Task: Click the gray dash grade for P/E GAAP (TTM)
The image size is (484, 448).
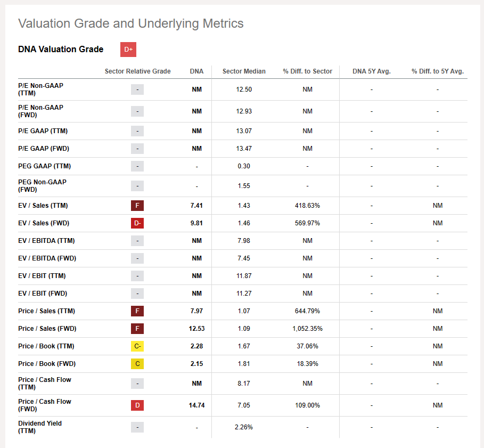Action: 137,131
